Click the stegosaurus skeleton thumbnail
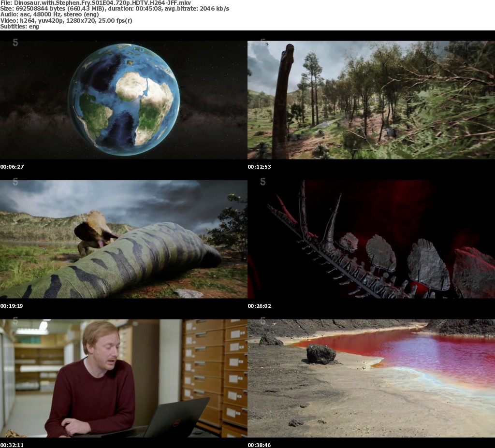The image size is (495, 448). tap(371, 239)
